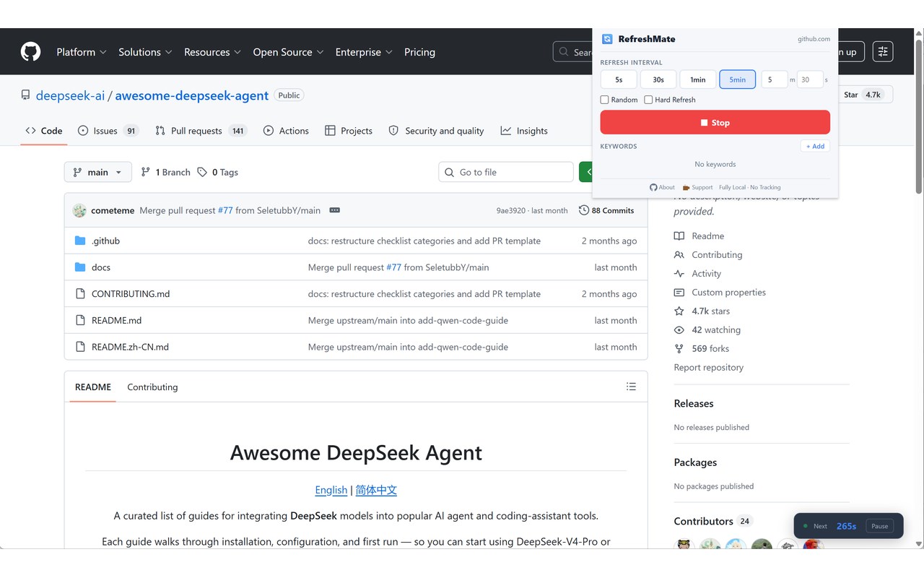The image size is (924, 578).
Task: Go to GitHub home via the Octocat logo
Action: [x=30, y=52]
